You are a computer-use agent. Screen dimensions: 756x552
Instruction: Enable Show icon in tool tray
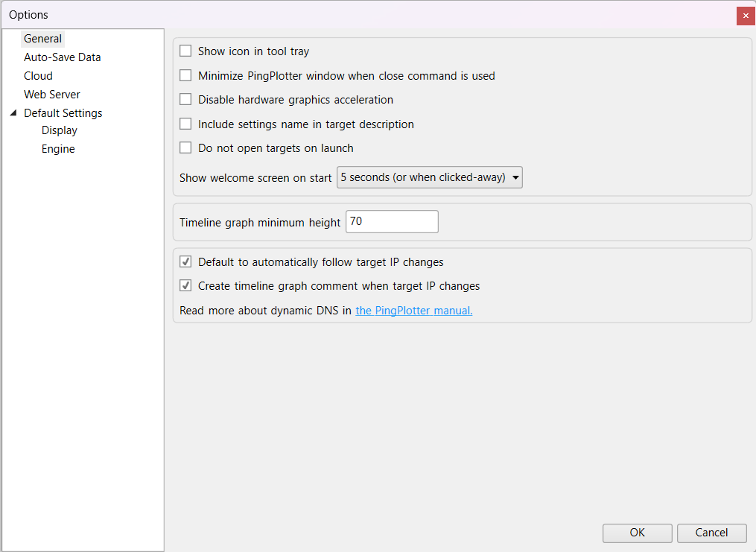click(186, 51)
